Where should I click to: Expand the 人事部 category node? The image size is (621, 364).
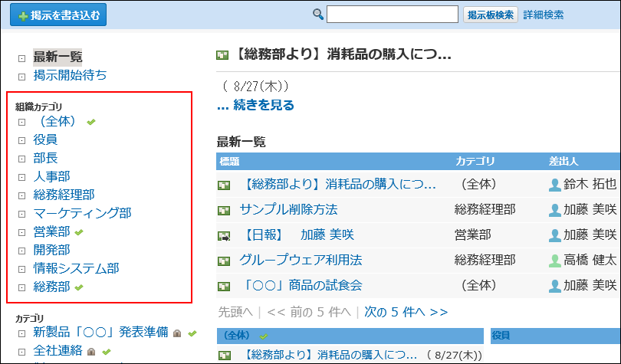21,177
